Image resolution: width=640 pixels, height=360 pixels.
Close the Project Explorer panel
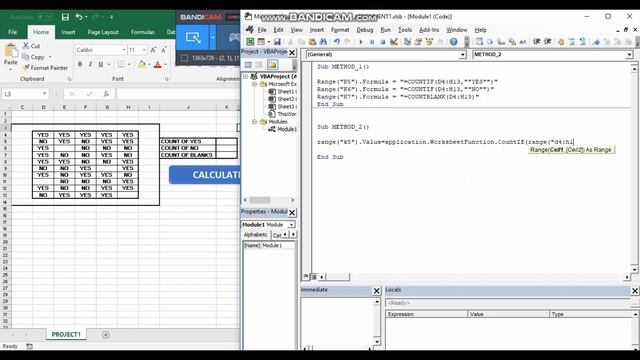pyautogui.click(x=292, y=53)
